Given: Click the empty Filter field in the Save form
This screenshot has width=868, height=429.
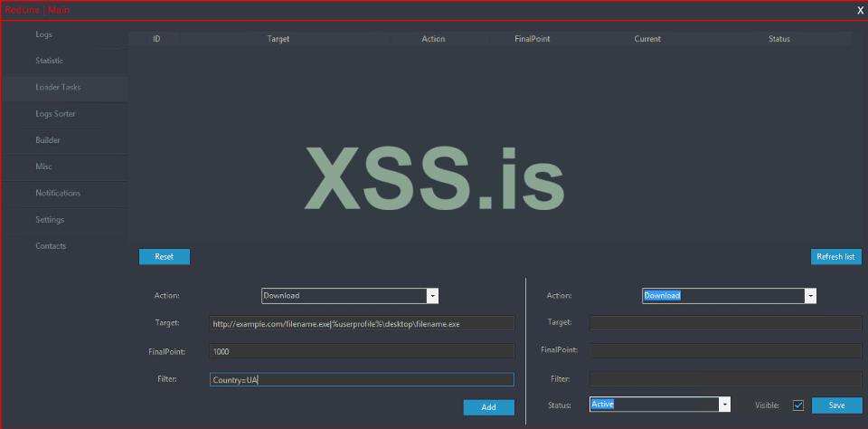Looking at the screenshot, I should (x=726, y=379).
